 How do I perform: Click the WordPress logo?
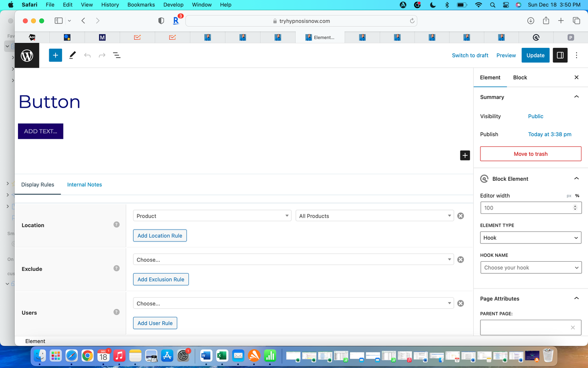click(x=26, y=55)
